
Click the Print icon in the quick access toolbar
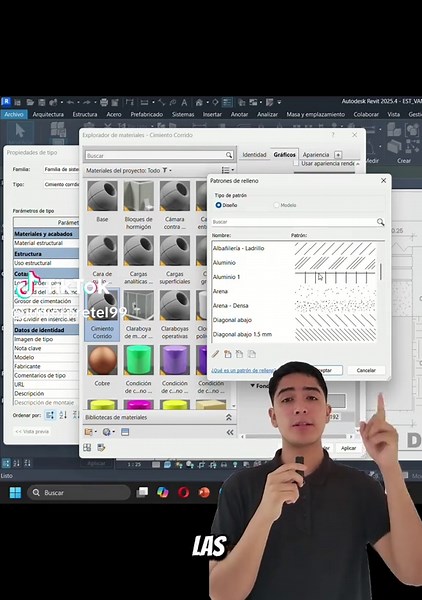pos(104,103)
